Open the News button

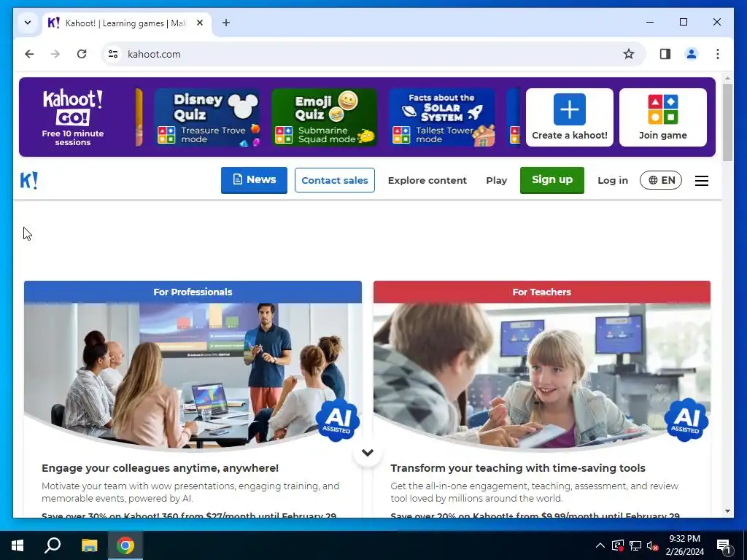[x=254, y=180]
